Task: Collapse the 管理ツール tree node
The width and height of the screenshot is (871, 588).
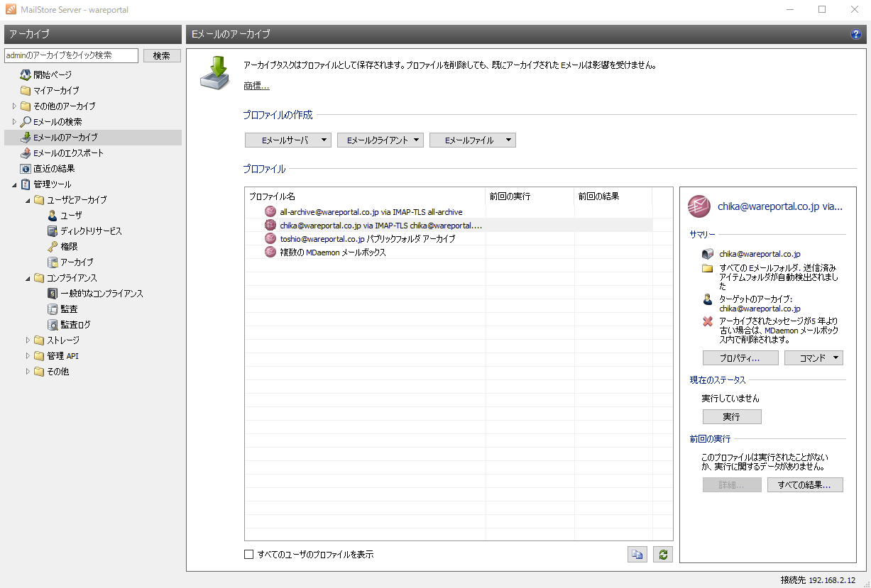Action: (15, 184)
